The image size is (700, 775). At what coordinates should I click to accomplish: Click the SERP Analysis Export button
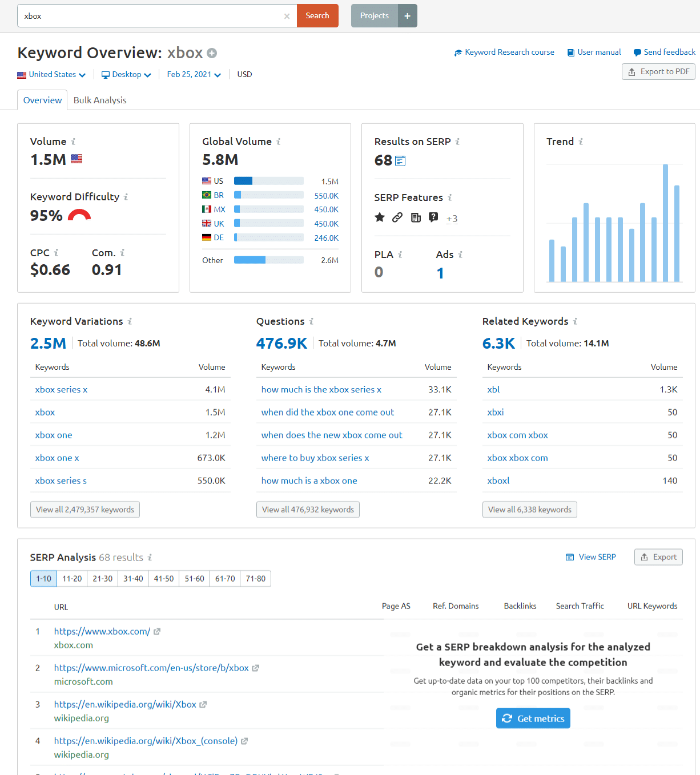tap(658, 557)
